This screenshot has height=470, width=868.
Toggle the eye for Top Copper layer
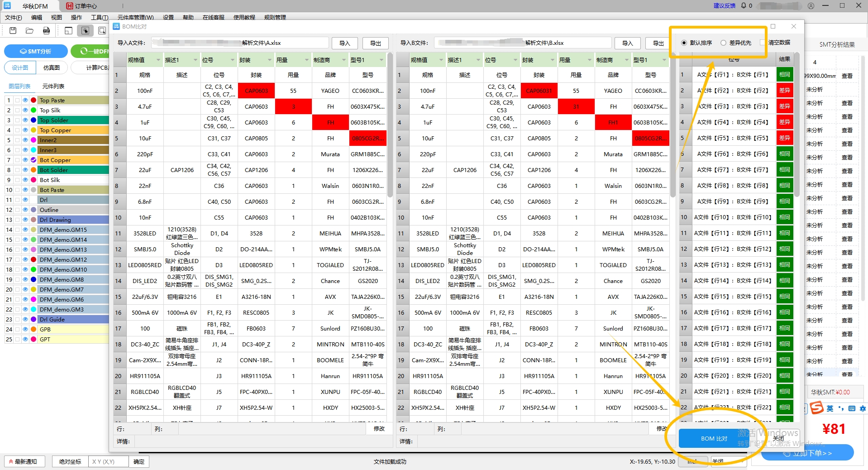(x=25, y=130)
